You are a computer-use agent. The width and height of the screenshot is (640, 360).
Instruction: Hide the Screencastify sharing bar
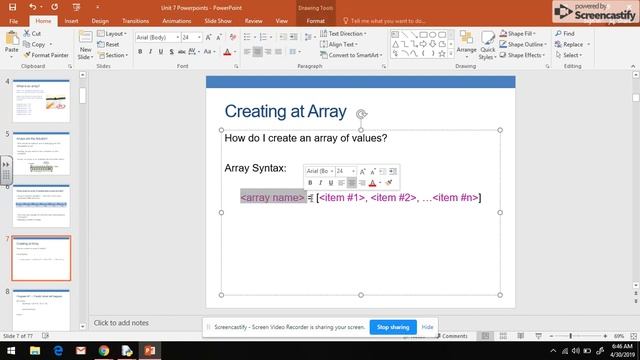(x=427, y=327)
